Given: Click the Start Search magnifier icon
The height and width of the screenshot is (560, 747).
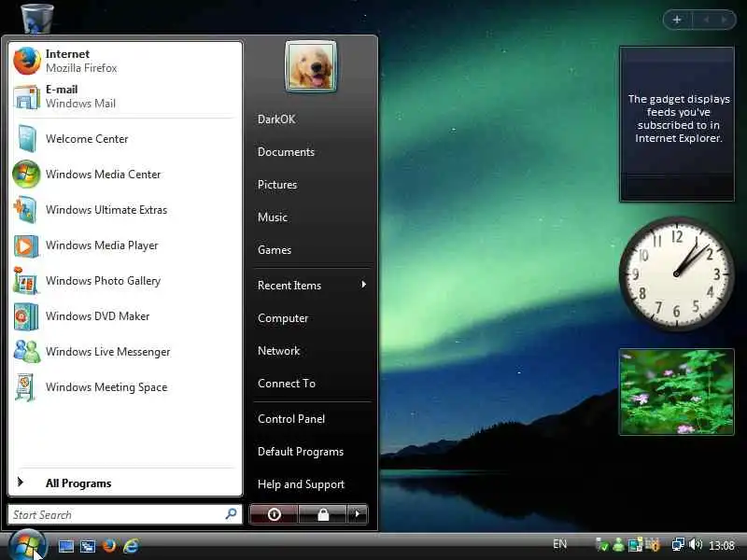Looking at the screenshot, I should (231, 514).
